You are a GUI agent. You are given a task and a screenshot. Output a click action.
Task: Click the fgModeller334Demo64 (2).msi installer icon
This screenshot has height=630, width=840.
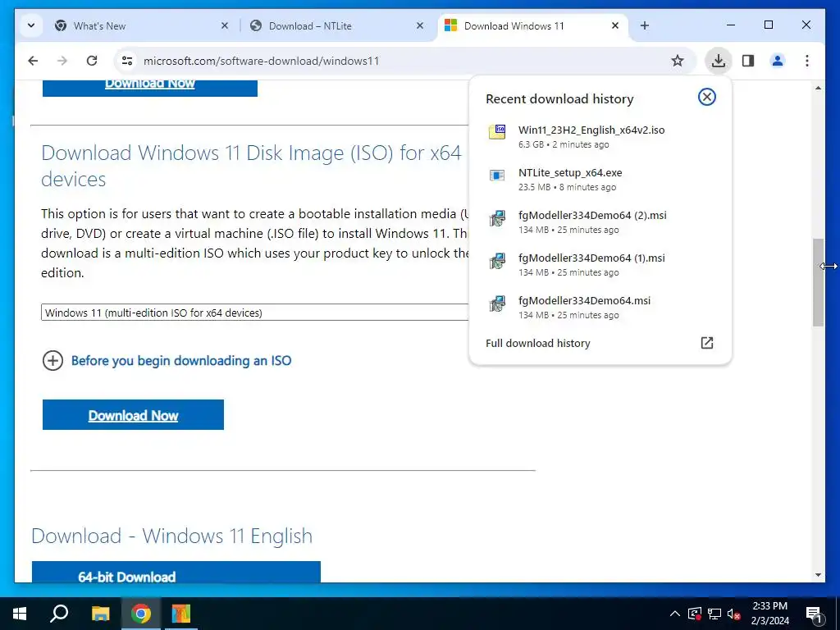[497, 218]
